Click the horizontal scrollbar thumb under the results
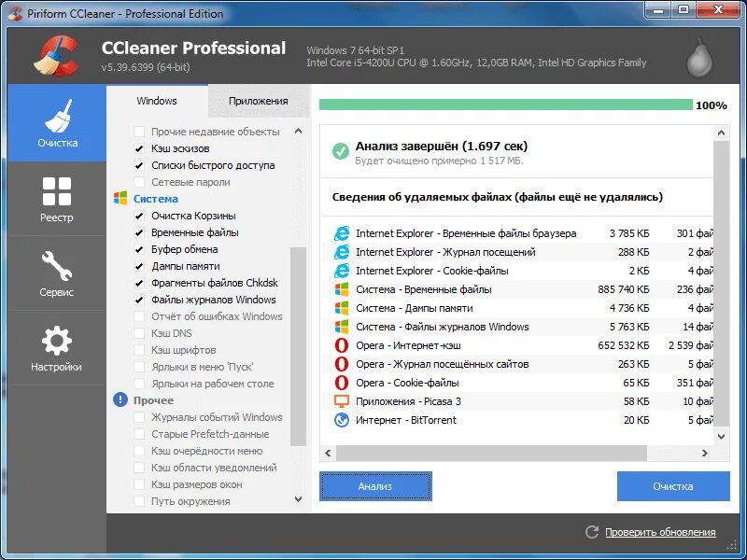The width and height of the screenshot is (747, 560). coord(491,453)
